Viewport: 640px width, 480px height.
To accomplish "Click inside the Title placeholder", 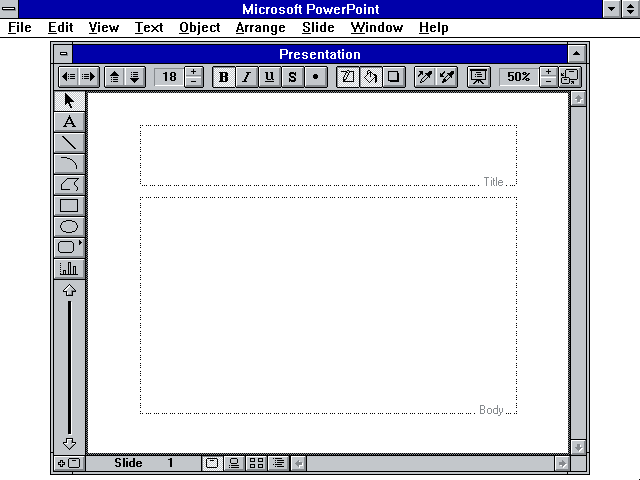I will click(x=328, y=155).
